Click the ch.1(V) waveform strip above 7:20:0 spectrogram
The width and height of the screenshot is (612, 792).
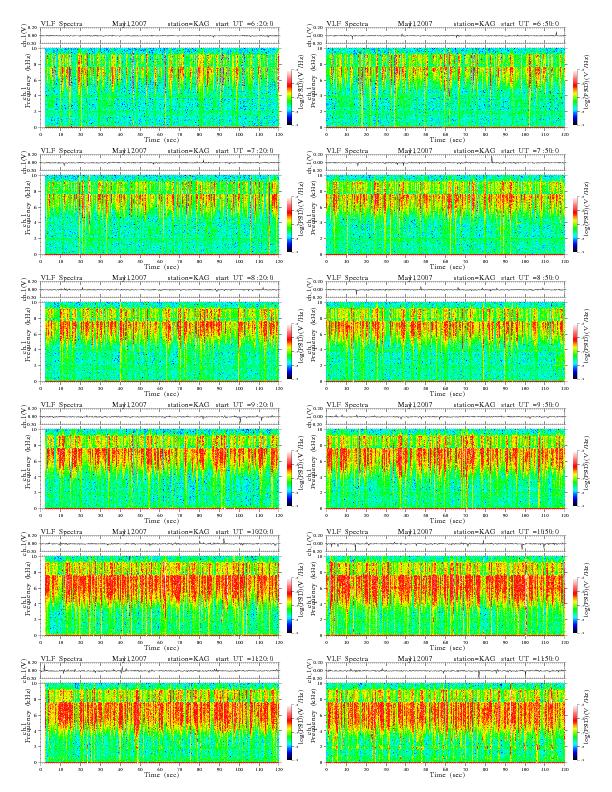pos(160,163)
